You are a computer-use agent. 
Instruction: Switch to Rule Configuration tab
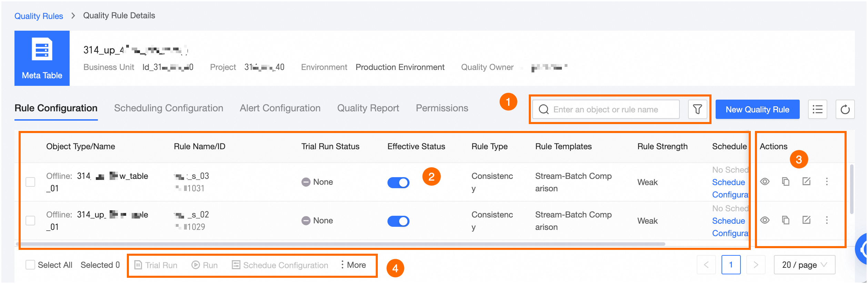coord(56,108)
